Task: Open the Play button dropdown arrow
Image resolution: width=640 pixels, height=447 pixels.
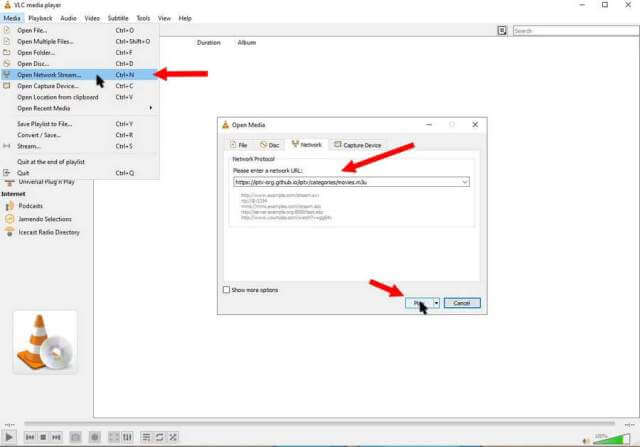Action: pyautogui.click(x=436, y=303)
